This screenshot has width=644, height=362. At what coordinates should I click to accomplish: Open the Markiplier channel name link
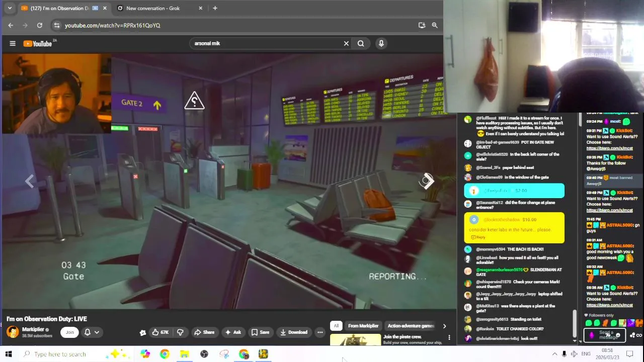pos(33,329)
